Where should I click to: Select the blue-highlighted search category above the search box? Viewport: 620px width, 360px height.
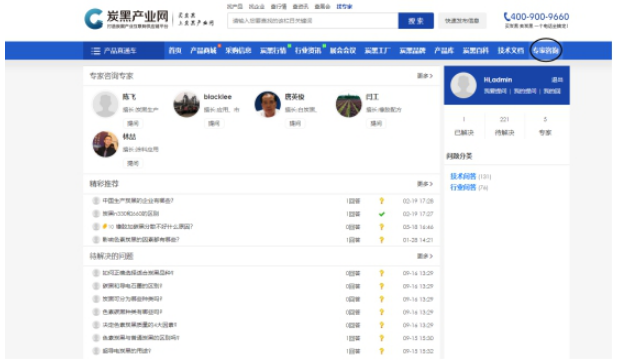(344, 6)
